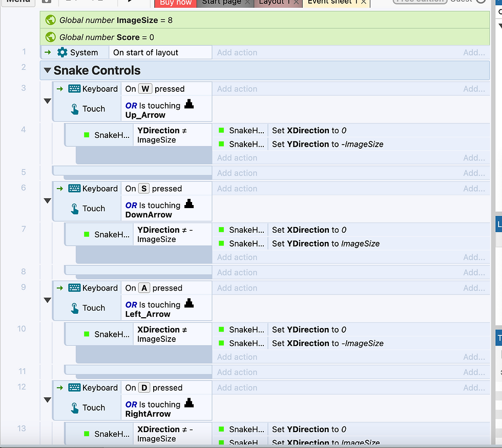Close the Event sheet 1 tab
502x448 pixels.
pos(364,2)
